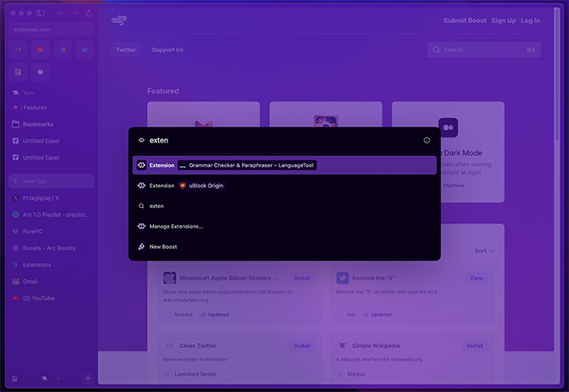Screen dimensions: 569x392
Task: Switch to Gmail tab in sidebar
Action: pos(52,282)
